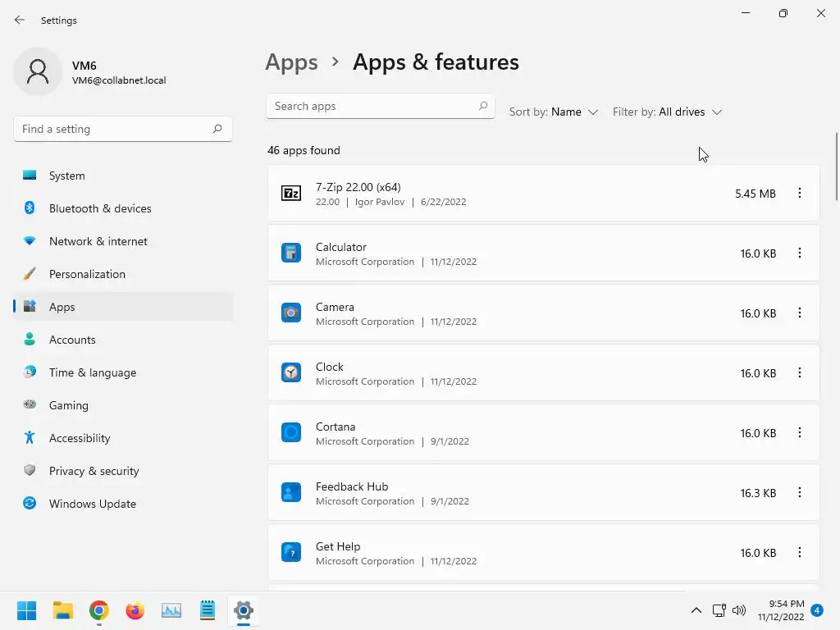Viewport: 840px width, 630px height.
Task: Click the Feedback Hub app icon
Action: 291,492
